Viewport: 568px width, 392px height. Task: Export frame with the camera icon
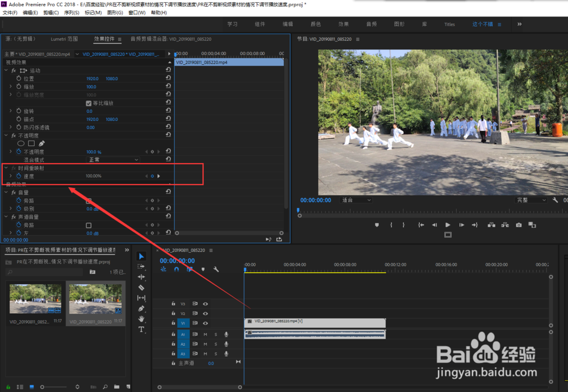[519, 225]
